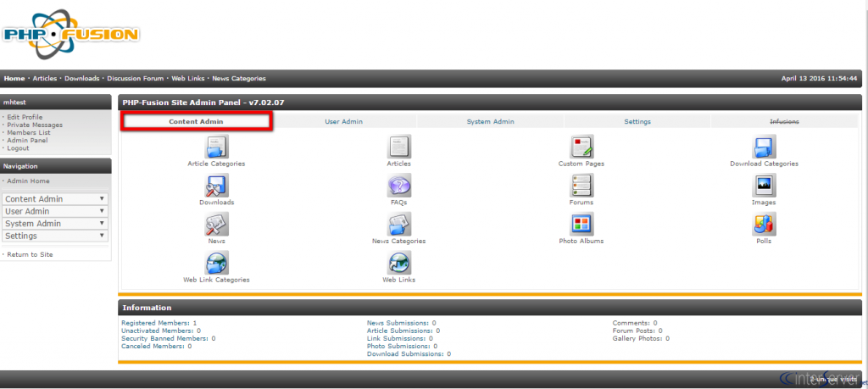This screenshot has width=868, height=389.
Task: Click the Comments count link
Action: [635, 323]
